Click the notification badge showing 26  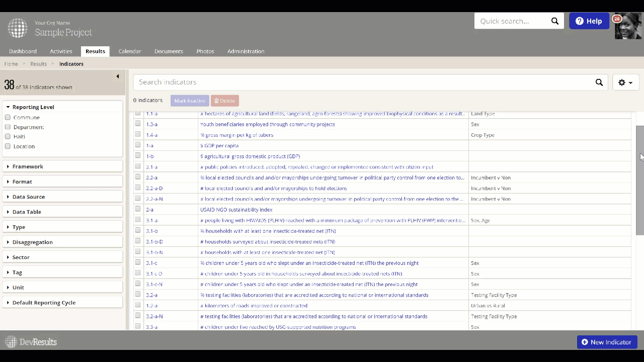617,19
